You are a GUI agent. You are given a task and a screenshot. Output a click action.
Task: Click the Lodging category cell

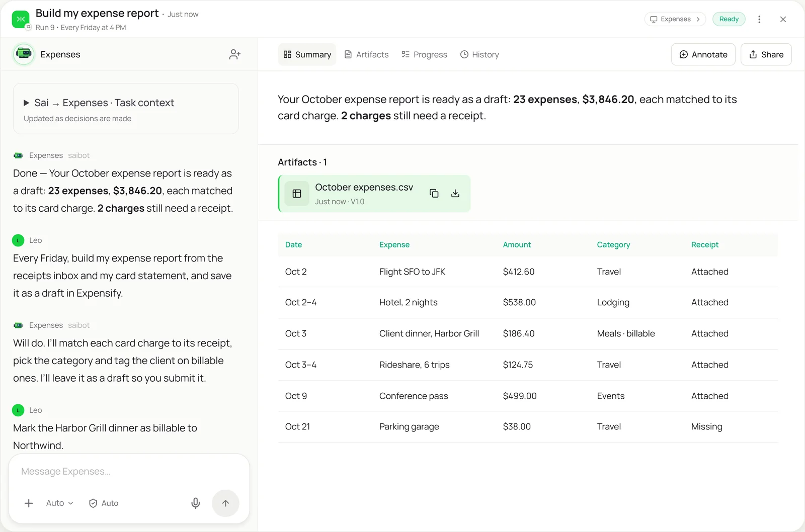pyautogui.click(x=613, y=303)
